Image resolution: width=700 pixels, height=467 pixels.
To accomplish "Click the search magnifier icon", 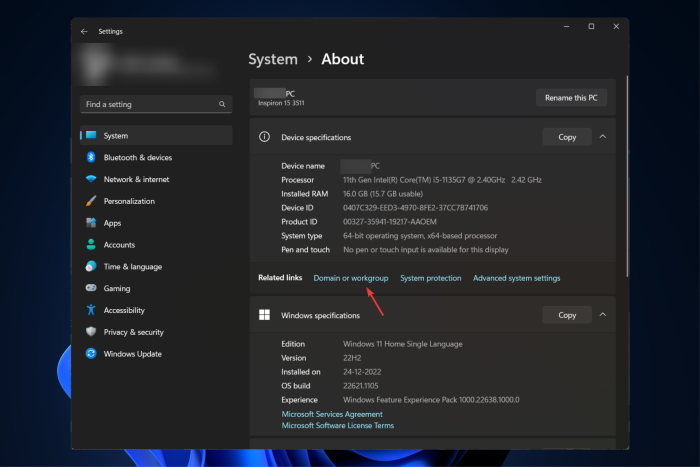I will [x=222, y=104].
